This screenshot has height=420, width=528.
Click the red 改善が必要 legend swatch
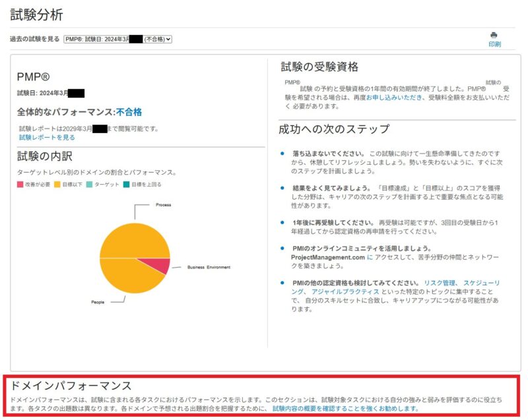pos(21,185)
